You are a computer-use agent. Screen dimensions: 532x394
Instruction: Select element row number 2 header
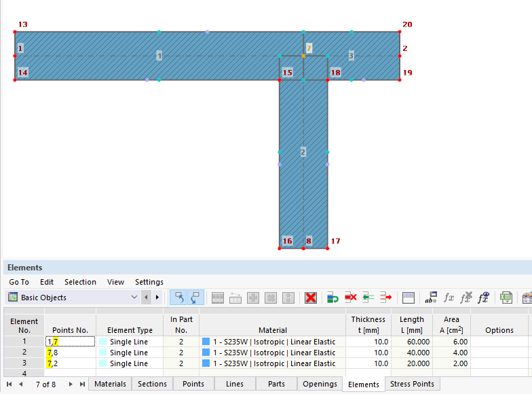(x=24, y=352)
